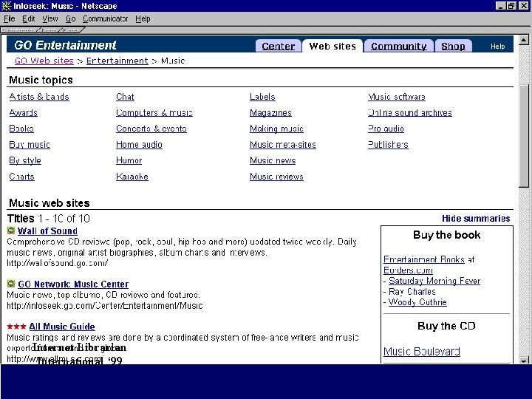Viewport: 532px width, 399px height.
Task: Open Home audio topic
Action: point(139,145)
